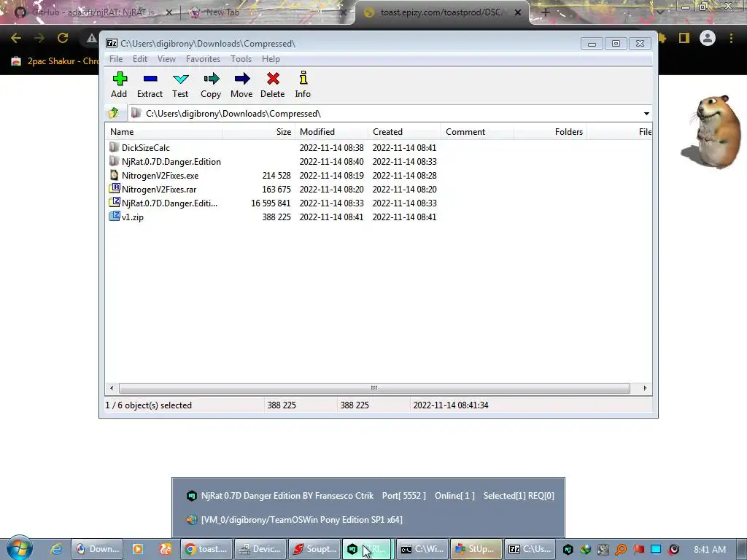
Task: Click the v1.zip archive icon
Action: (115, 216)
